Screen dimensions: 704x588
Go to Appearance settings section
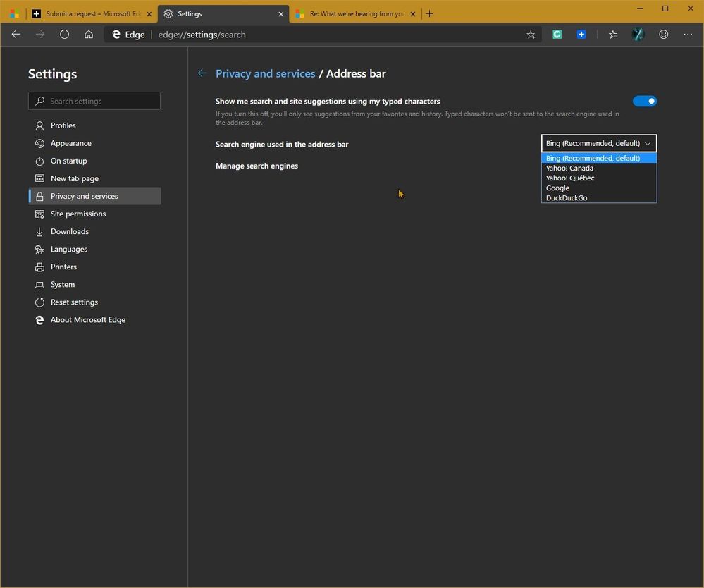point(70,143)
